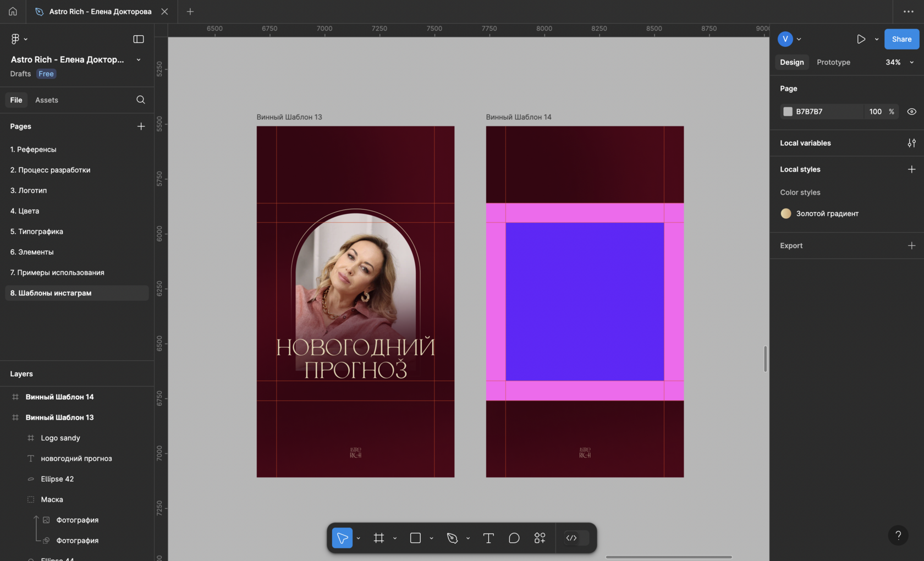Expand the file name options chevron
Viewport: 924px width, 561px height.
pyautogui.click(x=139, y=59)
